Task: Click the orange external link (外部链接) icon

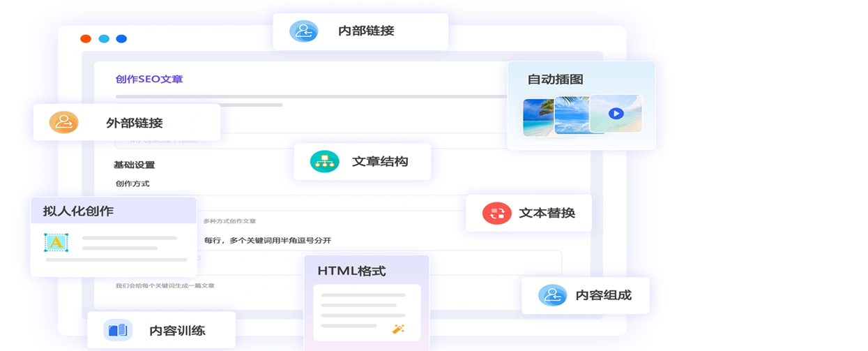Action: pyautogui.click(x=63, y=123)
